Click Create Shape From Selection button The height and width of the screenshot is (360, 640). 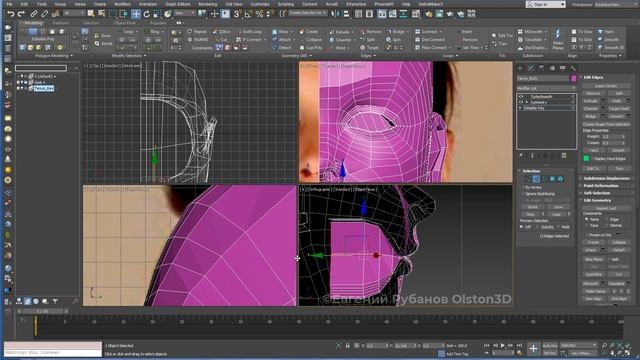606,124
